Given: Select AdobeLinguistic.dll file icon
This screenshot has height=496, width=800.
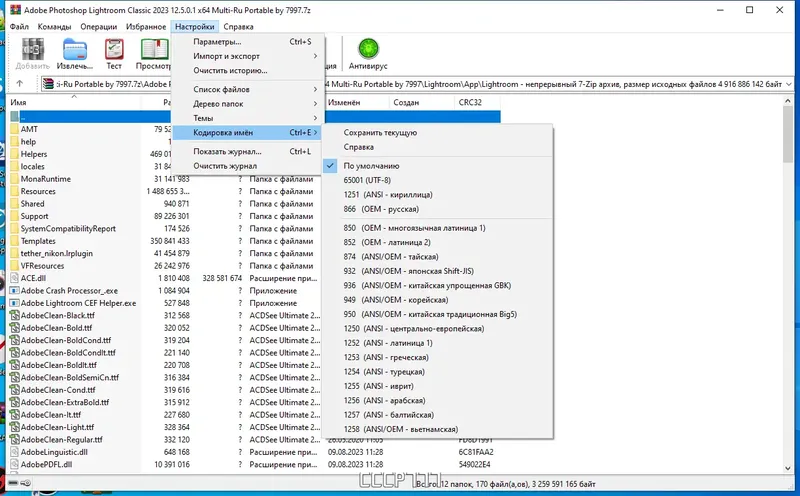Looking at the screenshot, I should 14,452.
